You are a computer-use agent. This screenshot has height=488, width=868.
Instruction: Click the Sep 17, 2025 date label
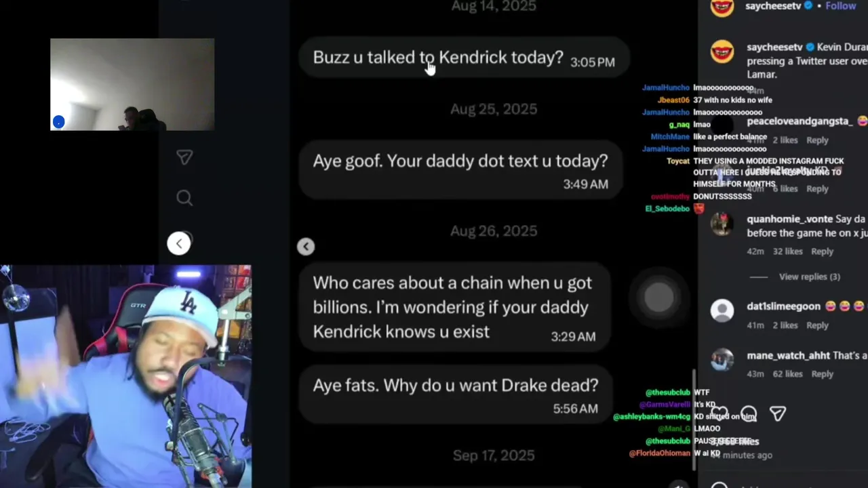pyautogui.click(x=494, y=455)
